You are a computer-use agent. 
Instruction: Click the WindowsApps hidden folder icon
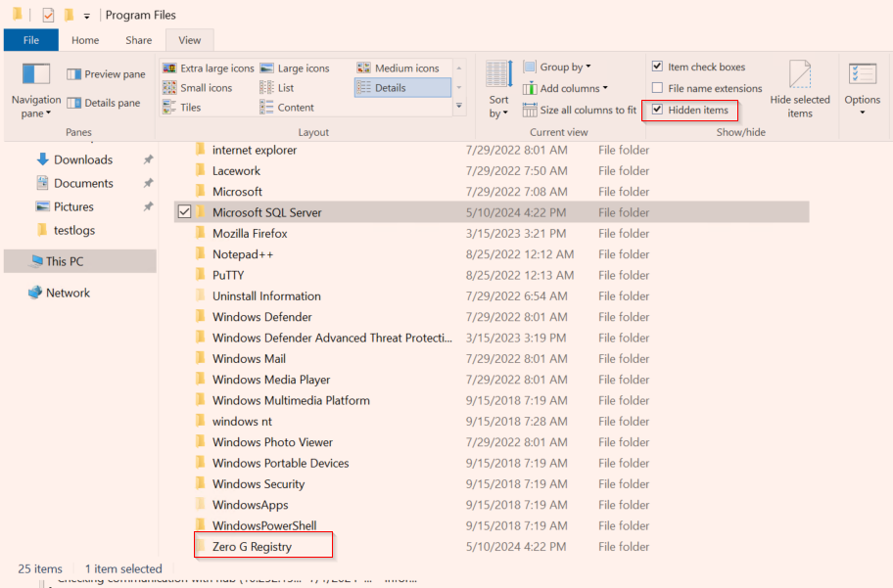pos(201,504)
